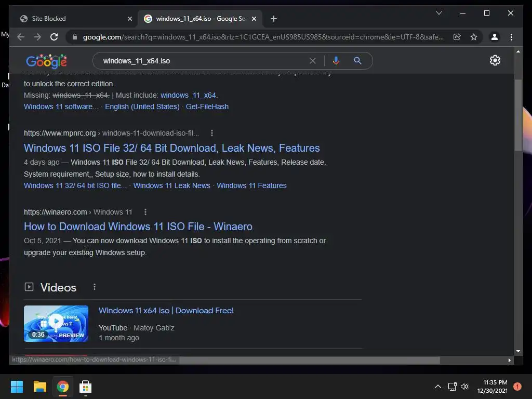
Task: Open the clock showing 11:35 PM
Action: 493,387
